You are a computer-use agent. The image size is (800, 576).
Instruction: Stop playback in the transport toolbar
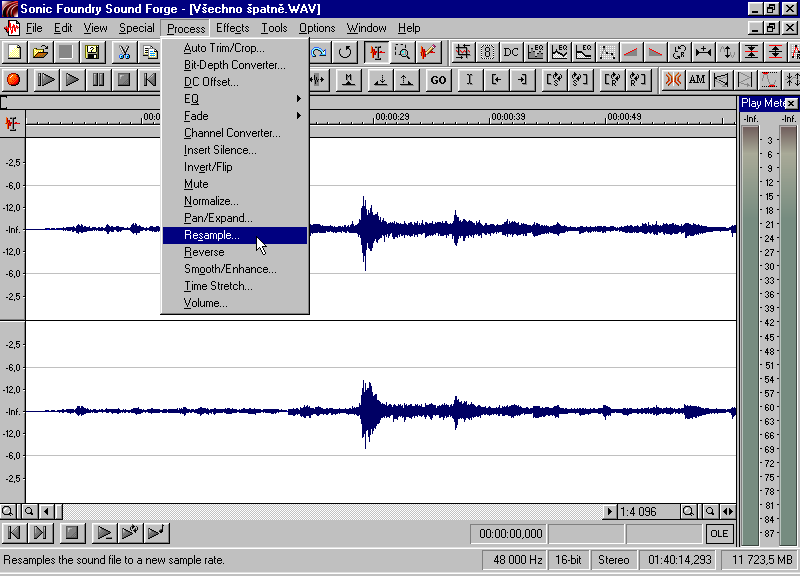click(124, 80)
